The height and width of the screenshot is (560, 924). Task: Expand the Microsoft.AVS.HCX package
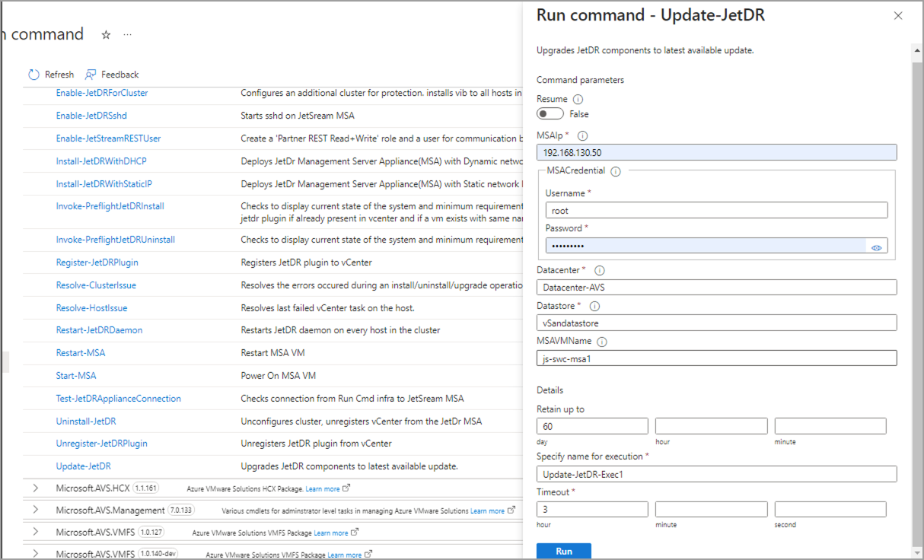[x=35, y=488]
